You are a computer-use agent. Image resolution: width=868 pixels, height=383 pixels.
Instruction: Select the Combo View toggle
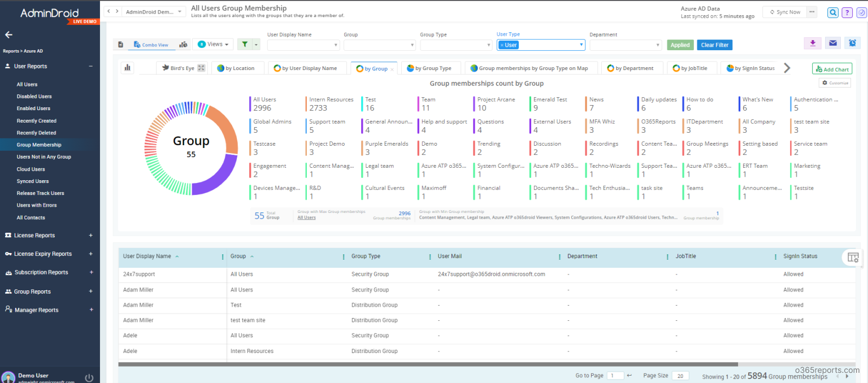pyautogui.click(x=151, y=45)
